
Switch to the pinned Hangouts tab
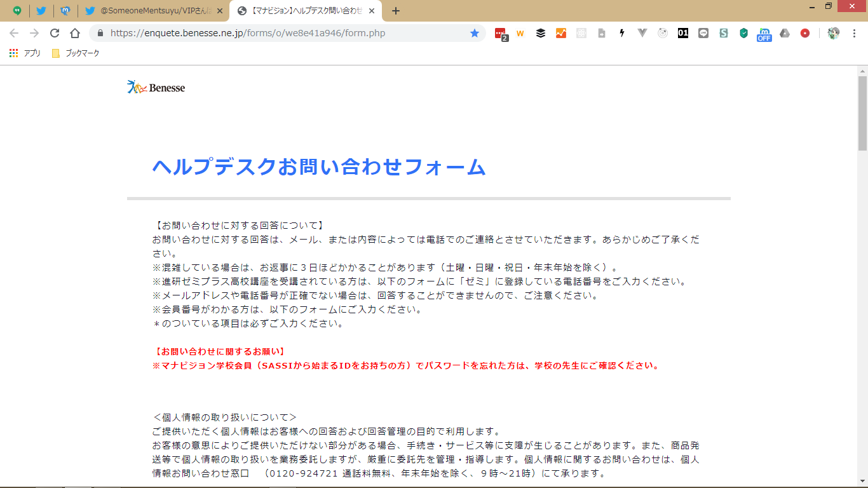click(x=17, y=11)
